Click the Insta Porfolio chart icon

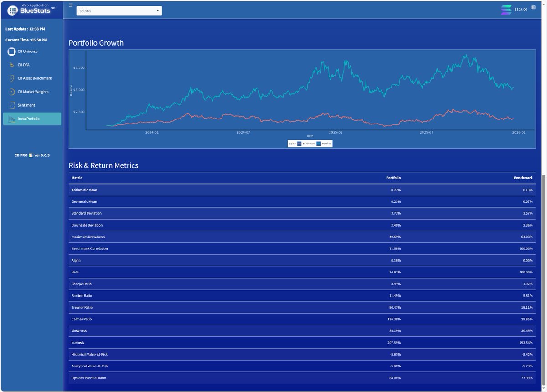[12, 119]
